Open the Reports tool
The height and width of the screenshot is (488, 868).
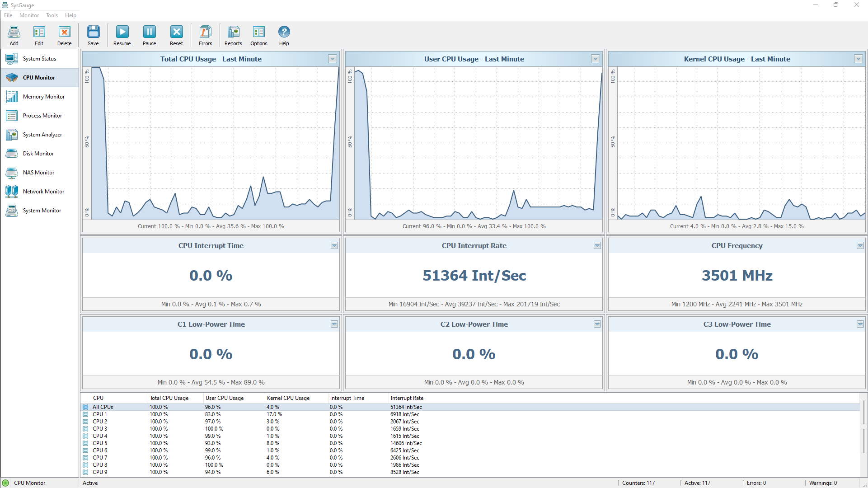pos(233,35)
